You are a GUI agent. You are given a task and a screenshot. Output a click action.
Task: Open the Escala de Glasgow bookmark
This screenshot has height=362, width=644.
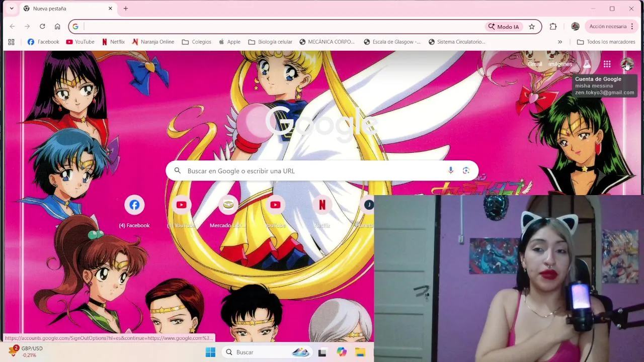tap(392, 42)
